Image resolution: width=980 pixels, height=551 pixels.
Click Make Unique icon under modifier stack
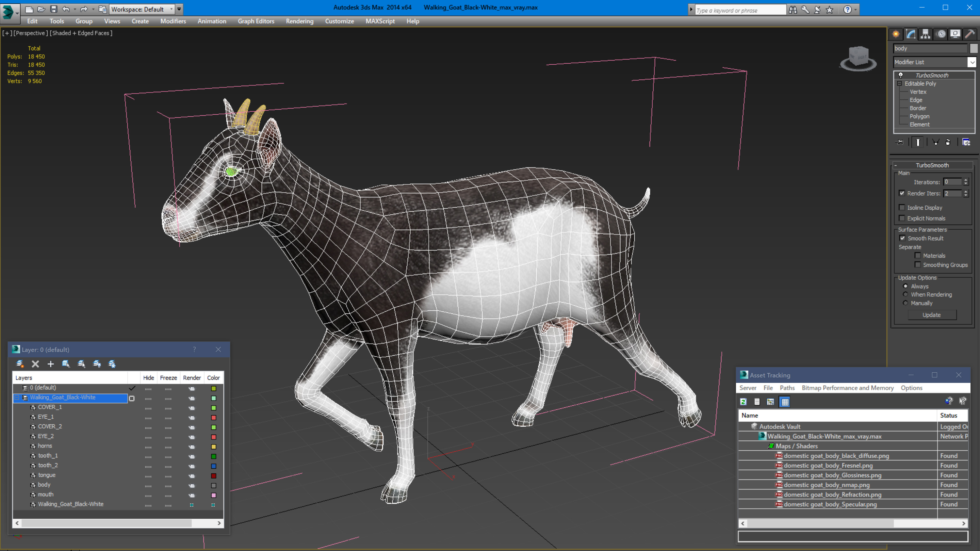pos(936,142)
